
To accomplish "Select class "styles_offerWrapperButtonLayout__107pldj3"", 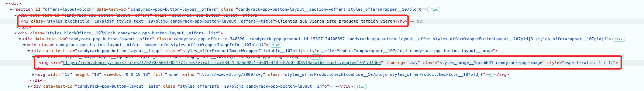I will [x=483, y=39].
